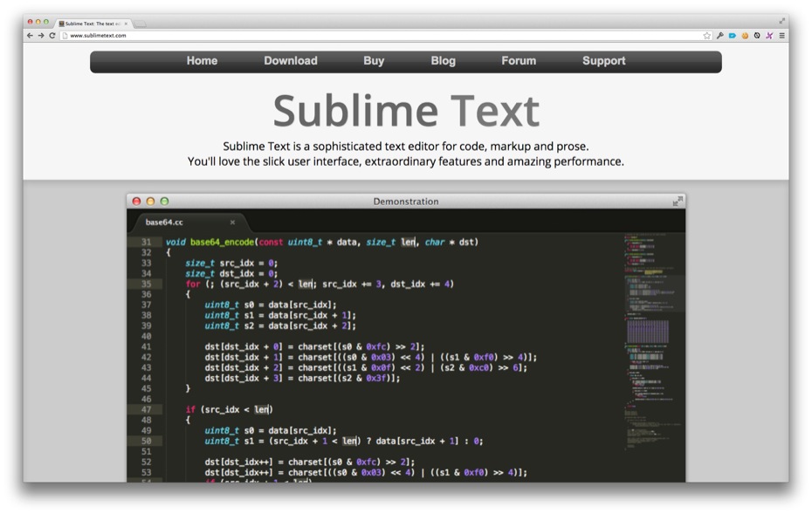The width and height of the screenshot is (812, 514).
Task: Close the Sublime Text browser tab
Action: [126, 24]
